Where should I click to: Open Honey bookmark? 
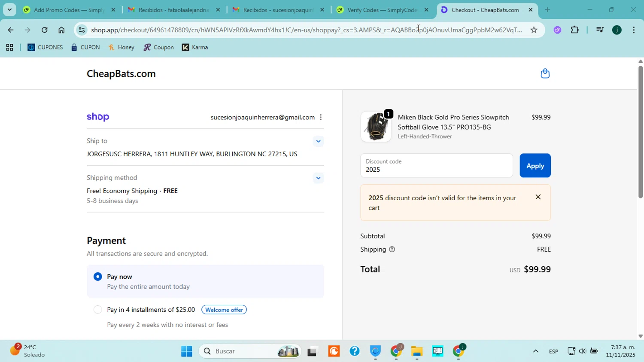[121, 48]
